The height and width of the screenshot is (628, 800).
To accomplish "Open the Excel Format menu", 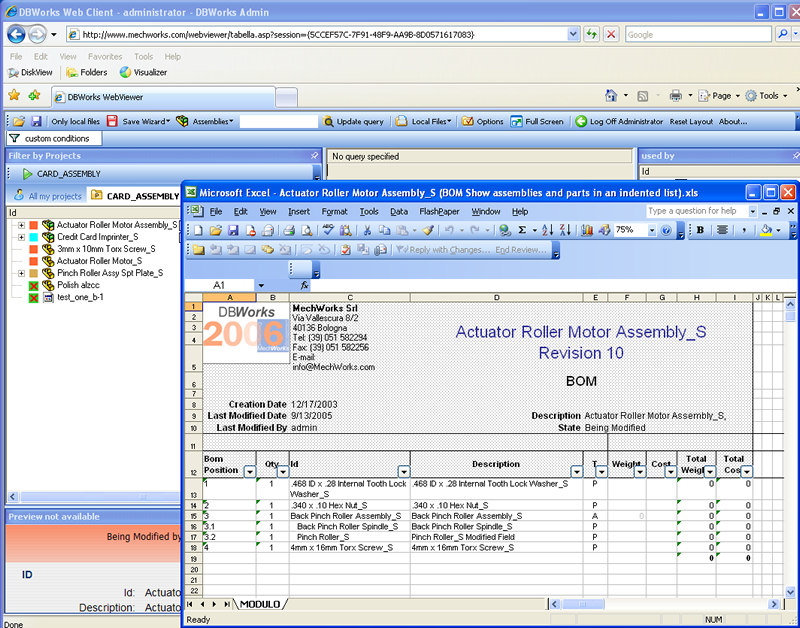I will [334, 211].
